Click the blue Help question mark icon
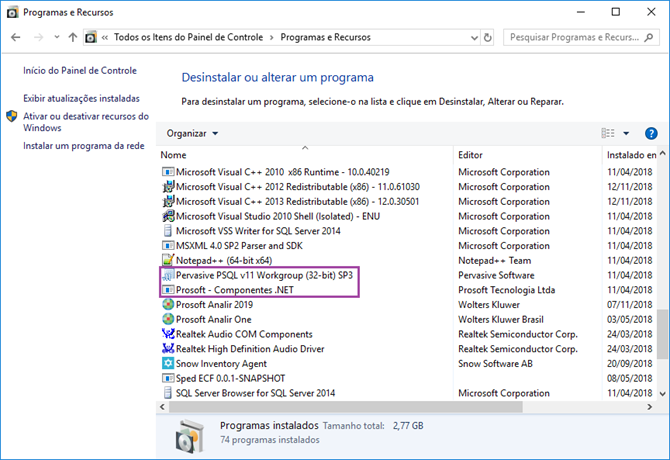The height and width of the screenshot is (460, 670). pyautogui.click(x=651, y=133)
